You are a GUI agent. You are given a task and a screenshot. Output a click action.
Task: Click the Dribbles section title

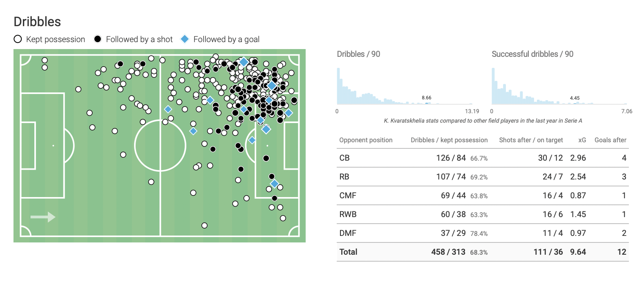pyautogui.click(x=37, y=22)
